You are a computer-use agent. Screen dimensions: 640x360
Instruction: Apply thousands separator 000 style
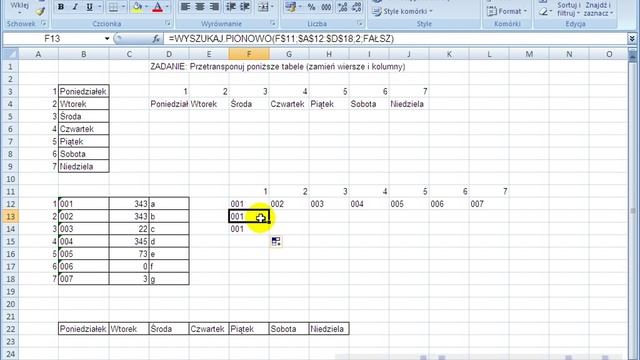coord(326,7)
